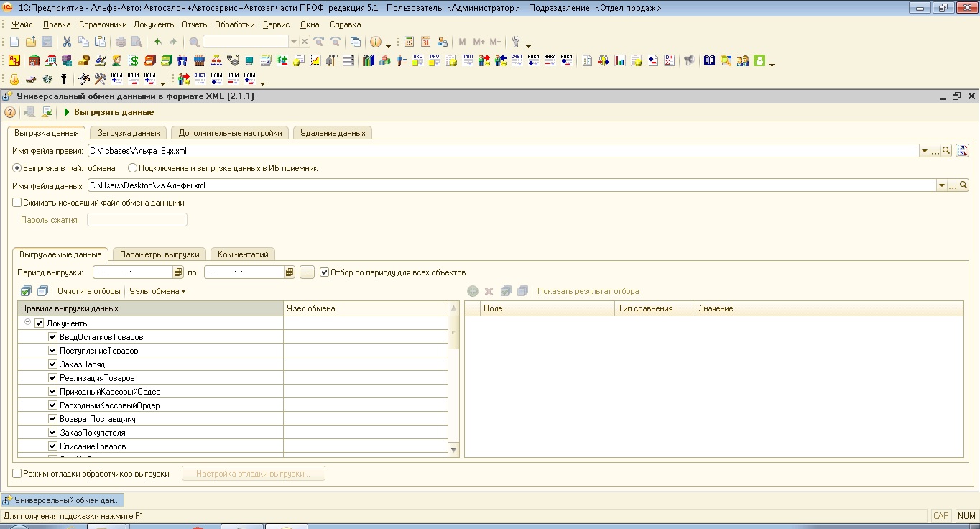Click the Open file folder icon
The width and height of the screenshot is (980, 529).
point(30,42)
